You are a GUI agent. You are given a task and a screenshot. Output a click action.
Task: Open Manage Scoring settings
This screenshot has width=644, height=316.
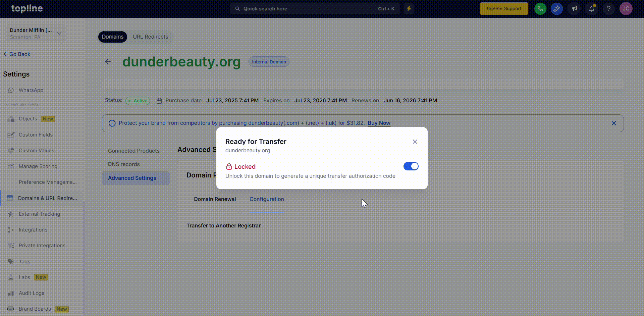click(38, 166)
